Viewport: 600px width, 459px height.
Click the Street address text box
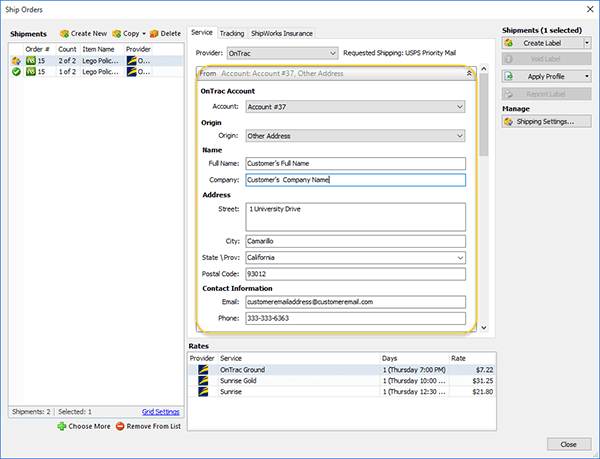(355, 217)
